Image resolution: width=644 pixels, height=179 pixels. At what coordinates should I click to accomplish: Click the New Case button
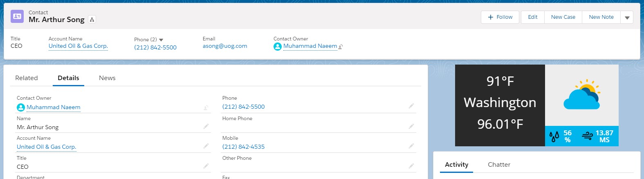[563, 17]
